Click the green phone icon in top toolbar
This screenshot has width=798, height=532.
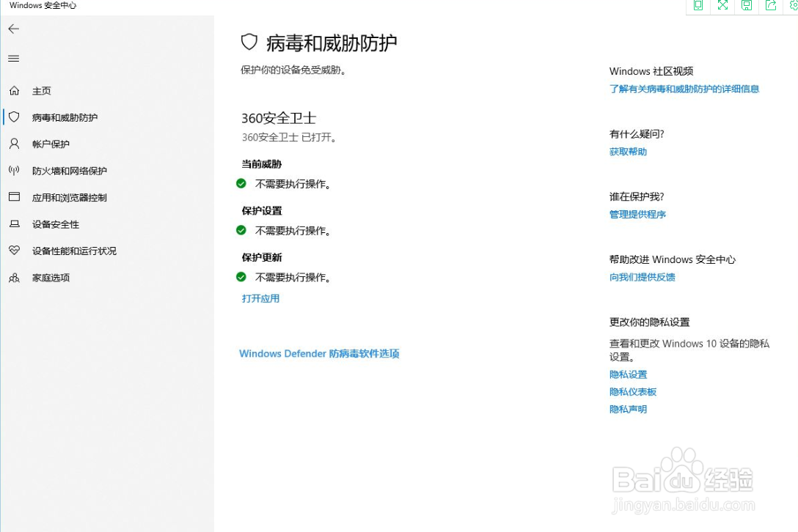(x=698, y=6)
